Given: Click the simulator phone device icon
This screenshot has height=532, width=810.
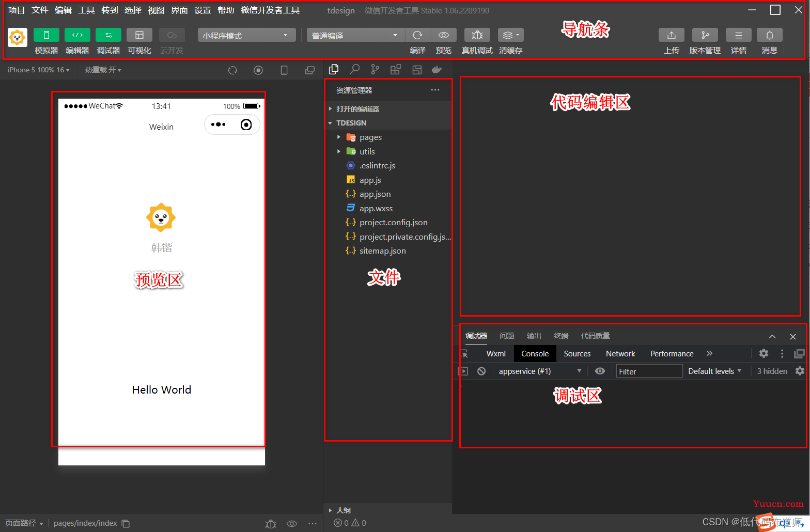Looking at the screenshot, I should coord(284,70).
